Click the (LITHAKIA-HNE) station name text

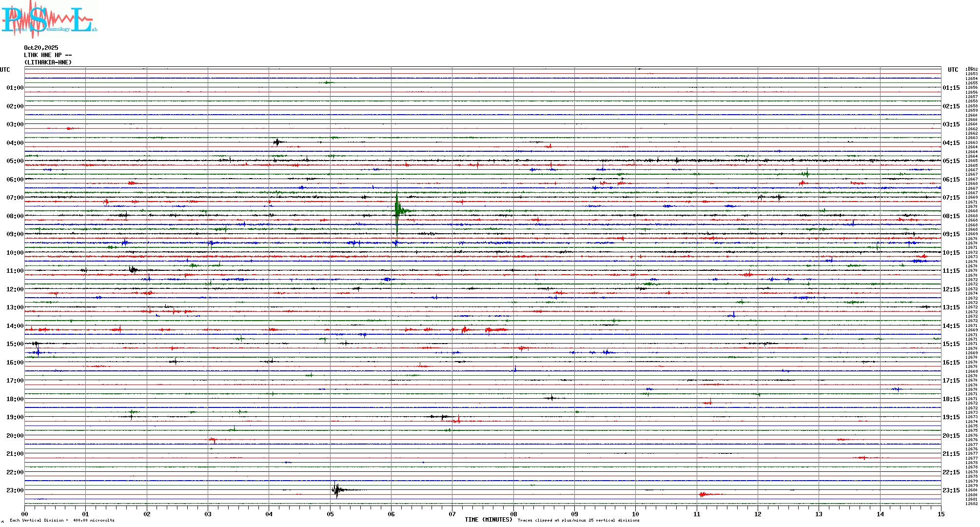click(x=48, y=62)
